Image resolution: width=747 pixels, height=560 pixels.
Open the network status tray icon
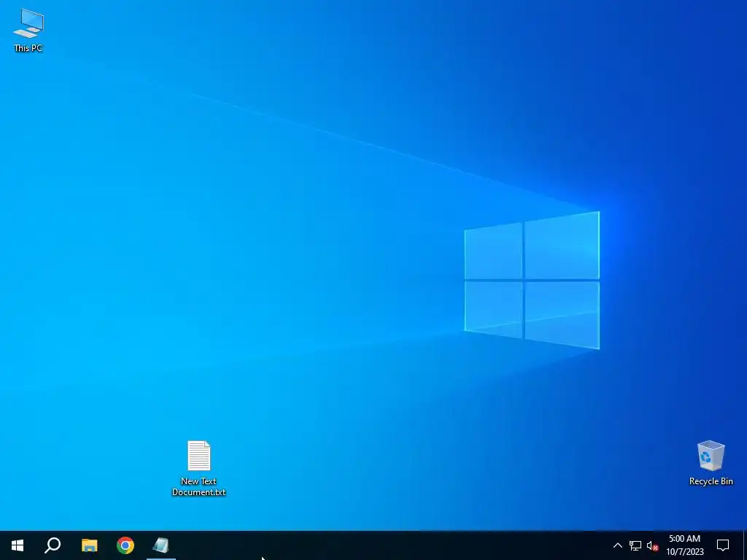point(635,545)
